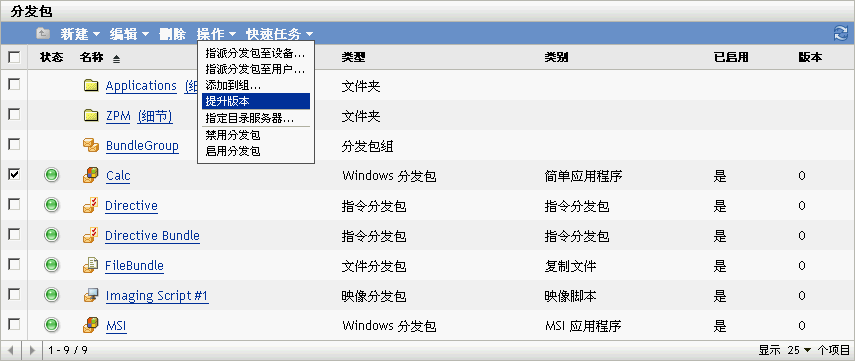Open the 新建 dropdown menu
This screenshot has width=855, height=361.
coord(80,34)
